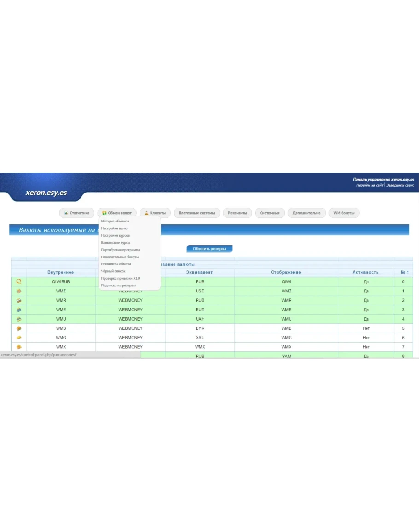Select Партнёрская программа menu entry
The height and width of the screenshot is (532, 419).
point(121,250)
